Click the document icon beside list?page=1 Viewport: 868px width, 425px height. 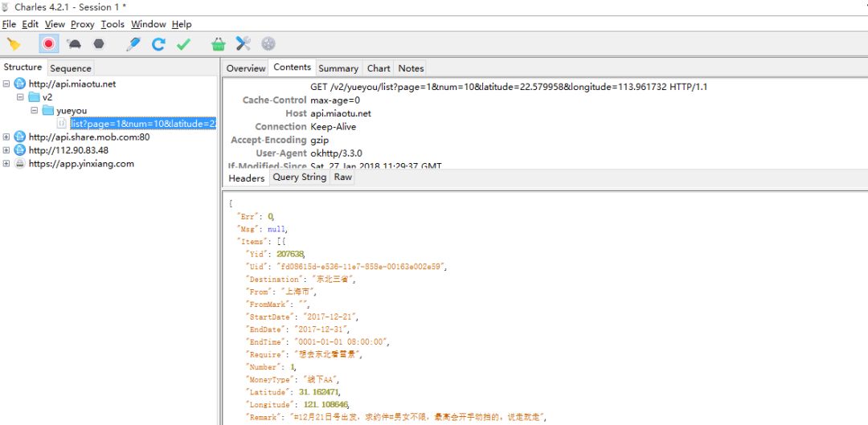click(61, 124)
